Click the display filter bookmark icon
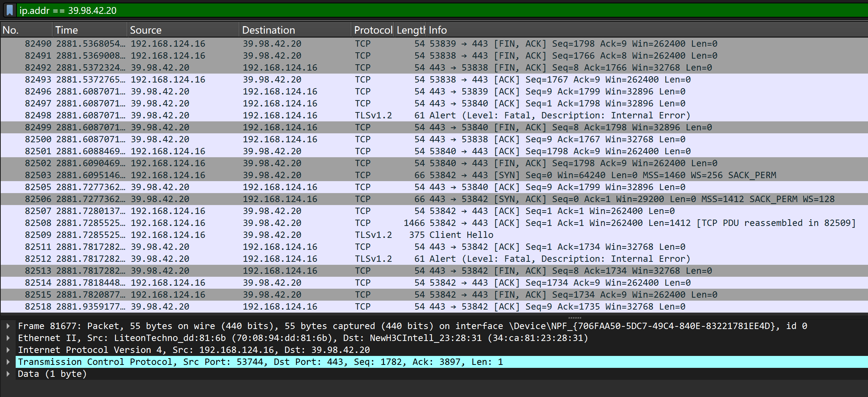 (10, 10)
